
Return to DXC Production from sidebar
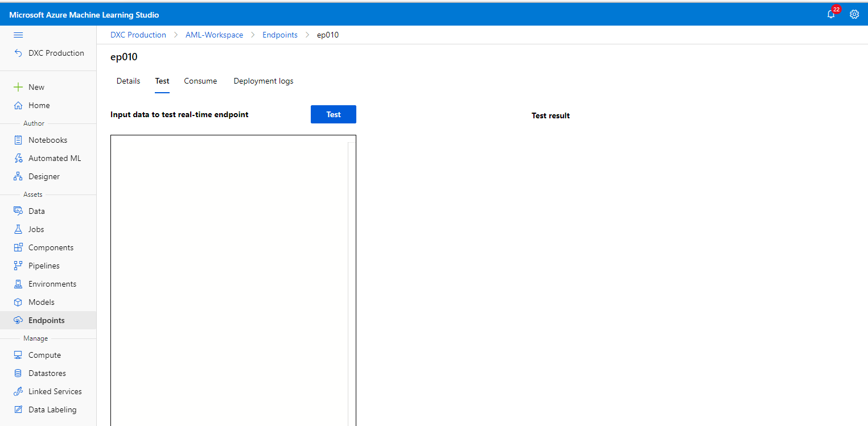click(56, 53)
